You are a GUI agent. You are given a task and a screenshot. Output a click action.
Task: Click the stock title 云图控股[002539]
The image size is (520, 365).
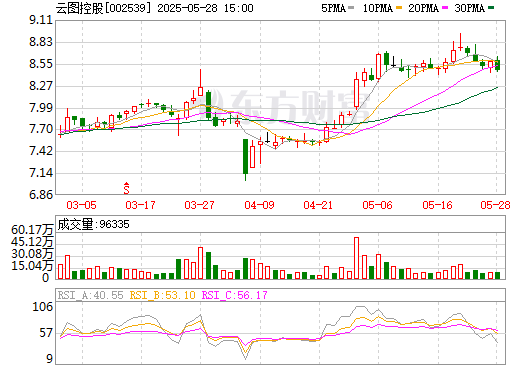pyautogui.click(x=103, y=8)
